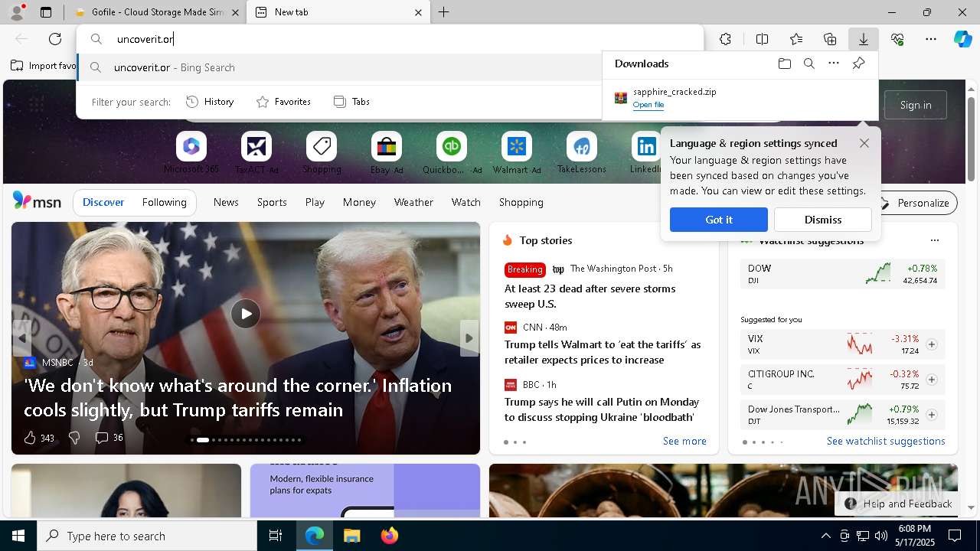This screenshot has height=551, width=980.
Task: Open Collections toolbar icon
Action: [830, 39]
